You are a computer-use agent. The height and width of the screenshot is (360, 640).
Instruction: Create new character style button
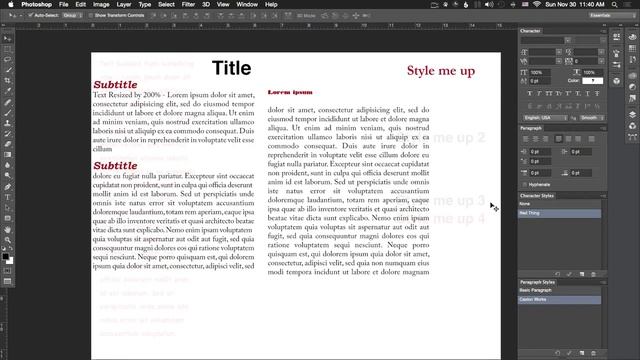(582, 274)
